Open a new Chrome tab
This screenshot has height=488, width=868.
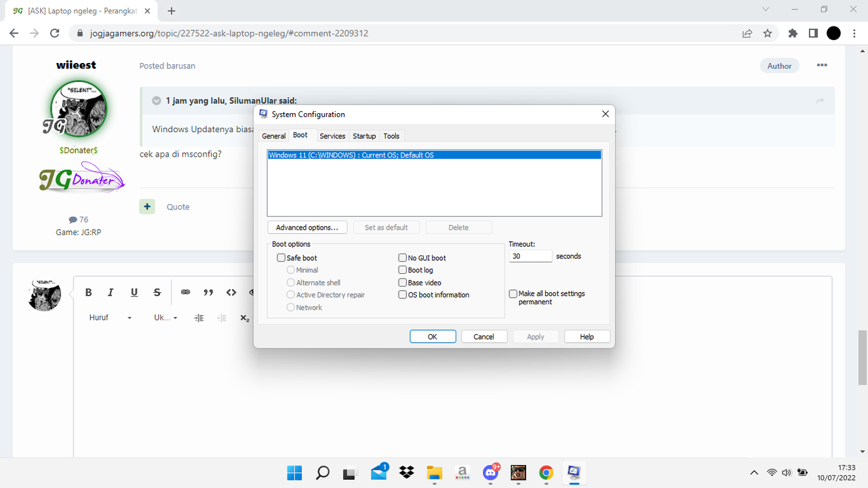pyautogui.click(x=172, y=11)
